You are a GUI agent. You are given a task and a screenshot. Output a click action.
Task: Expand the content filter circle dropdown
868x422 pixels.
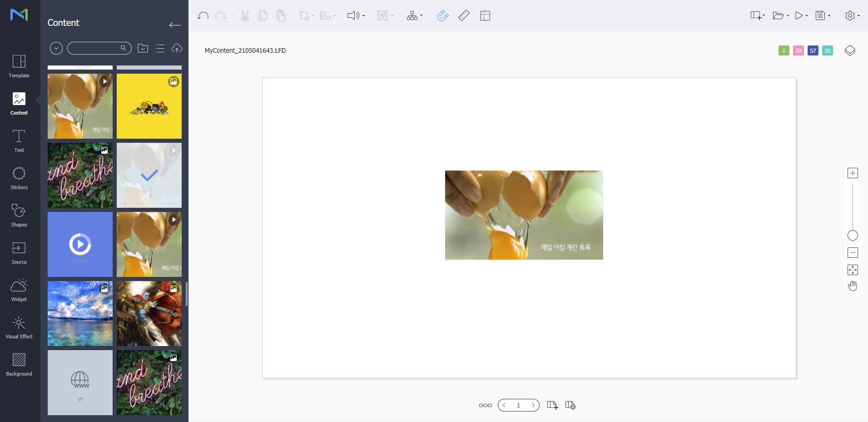click(x=56, y=48)
